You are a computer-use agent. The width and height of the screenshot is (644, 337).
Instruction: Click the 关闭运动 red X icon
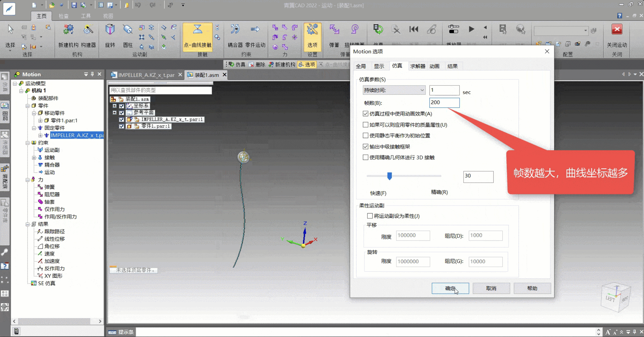click(x=617, y=29)
